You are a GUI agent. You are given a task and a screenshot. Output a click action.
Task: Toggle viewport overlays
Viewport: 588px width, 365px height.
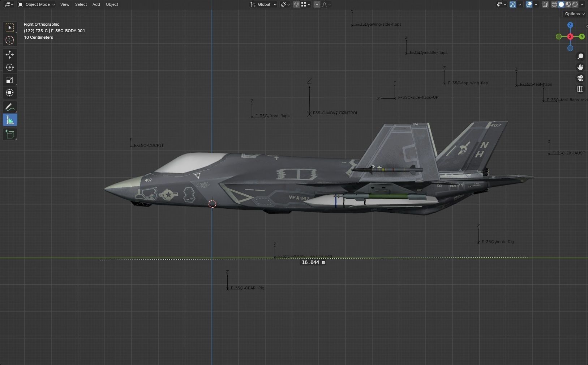(529, 4)
